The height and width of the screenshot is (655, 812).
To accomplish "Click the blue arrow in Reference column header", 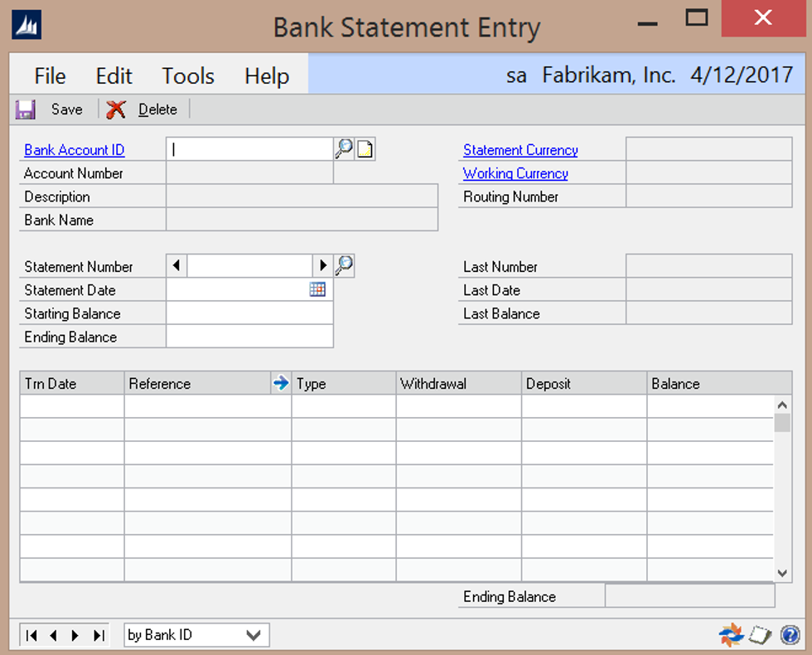I will (281, 383).
